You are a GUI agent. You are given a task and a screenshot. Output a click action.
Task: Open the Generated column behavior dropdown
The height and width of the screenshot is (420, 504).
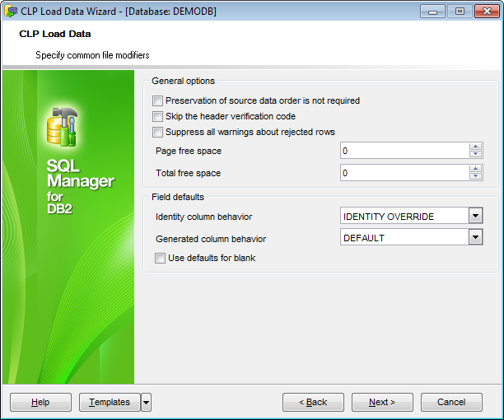coord(475,238)
